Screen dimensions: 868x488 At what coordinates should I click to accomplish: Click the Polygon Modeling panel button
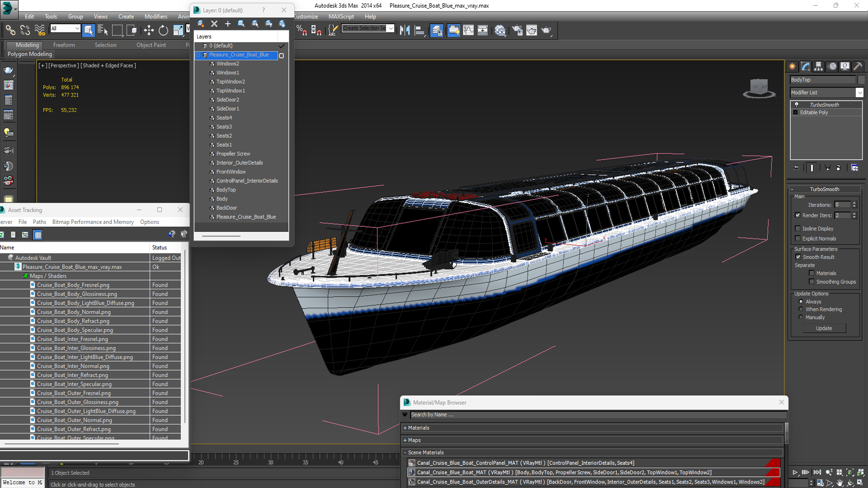click(x=30, y=54)
